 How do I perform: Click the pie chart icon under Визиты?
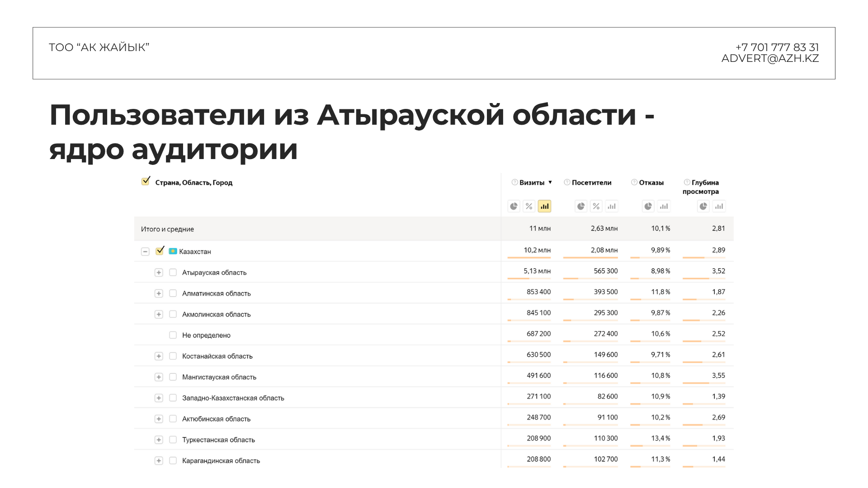point(514,206)
